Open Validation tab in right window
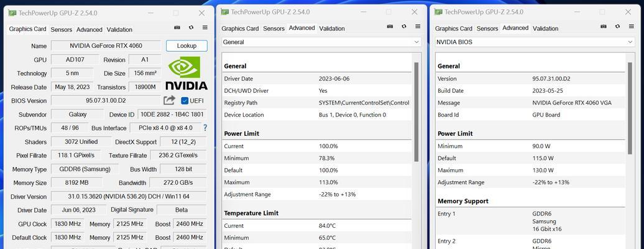This screenshot has height=249, width=644. (x=545, y=29)
